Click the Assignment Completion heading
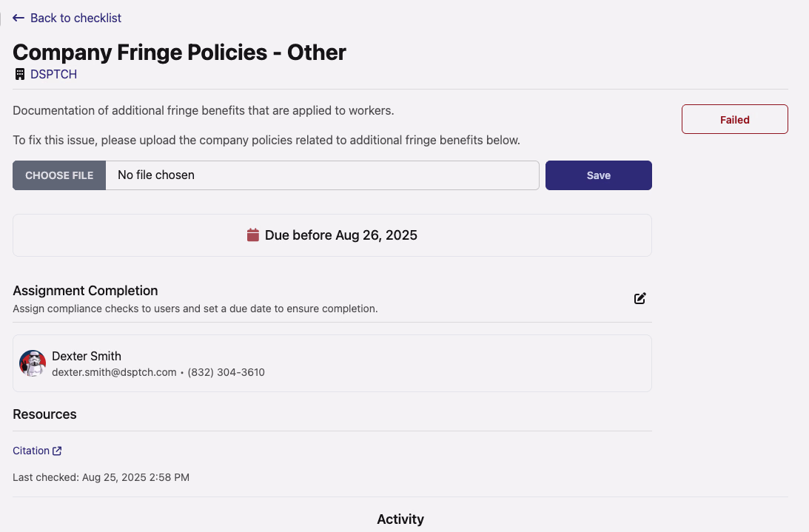 (x=85, y=291)
